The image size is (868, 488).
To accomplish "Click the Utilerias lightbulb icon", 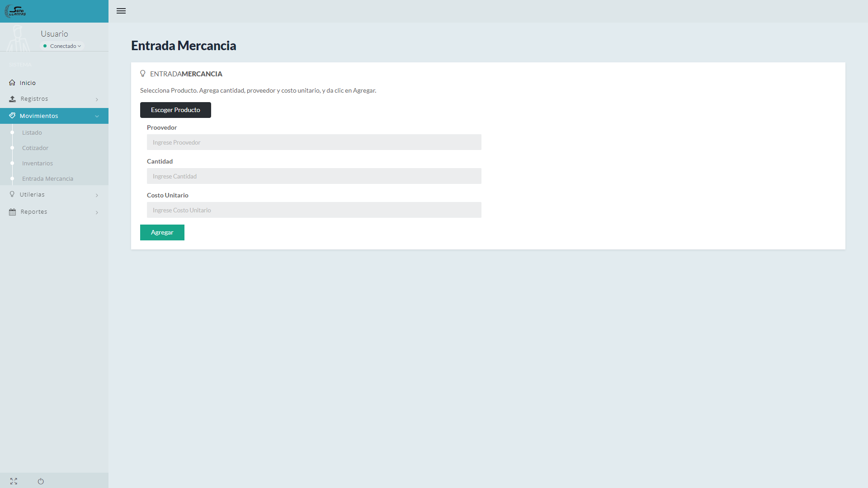I will tap(12, 195).
